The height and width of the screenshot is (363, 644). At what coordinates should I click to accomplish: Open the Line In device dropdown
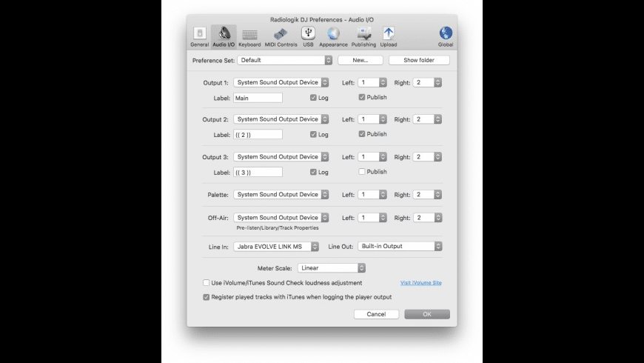coord(276,246)
